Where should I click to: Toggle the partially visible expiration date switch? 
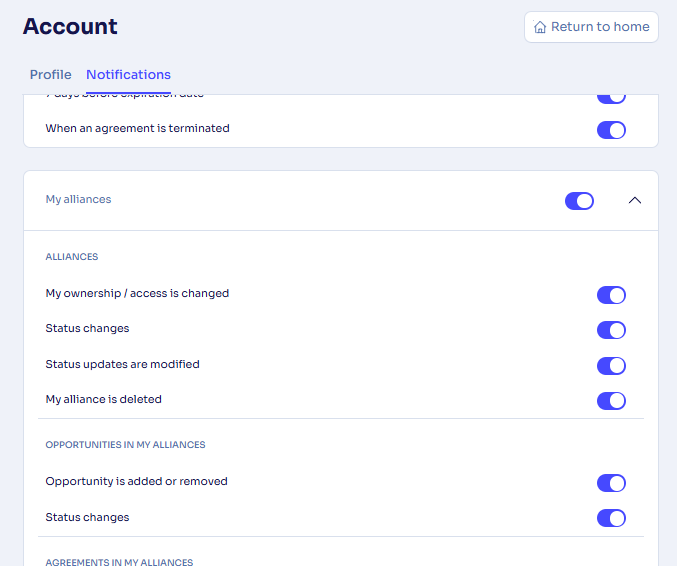pyautogui.click(x=611, y=98)
